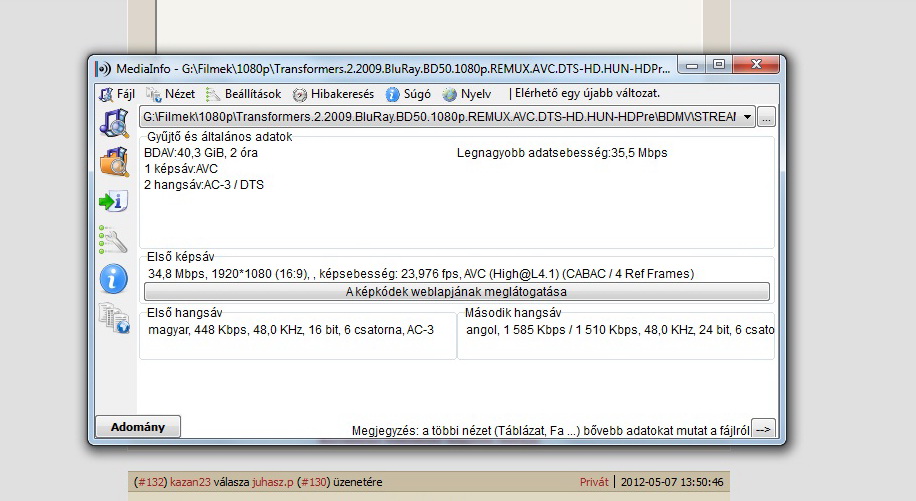Select the '1 képsáv:AVC' line

(181, 169)
